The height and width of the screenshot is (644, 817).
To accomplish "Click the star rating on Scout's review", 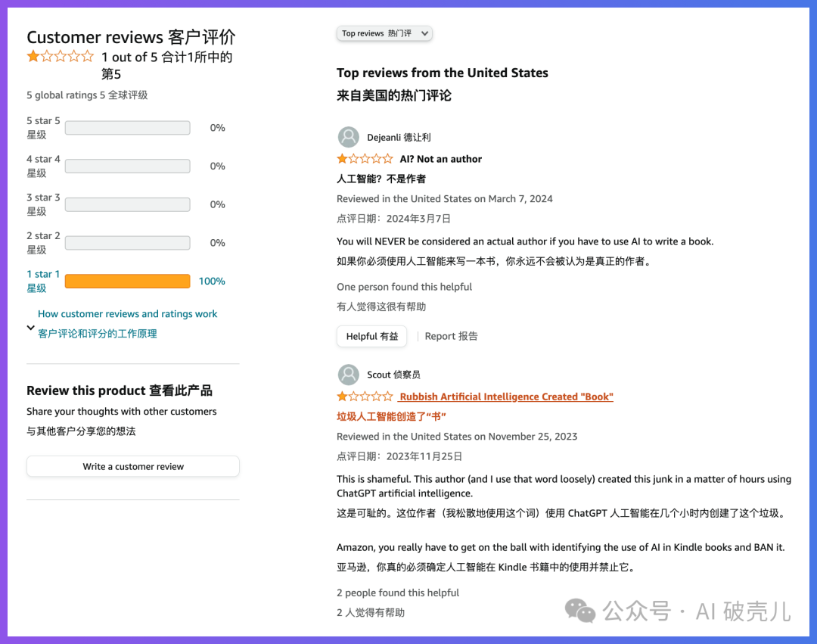I will pyautogui.click(x=365, y=397).
